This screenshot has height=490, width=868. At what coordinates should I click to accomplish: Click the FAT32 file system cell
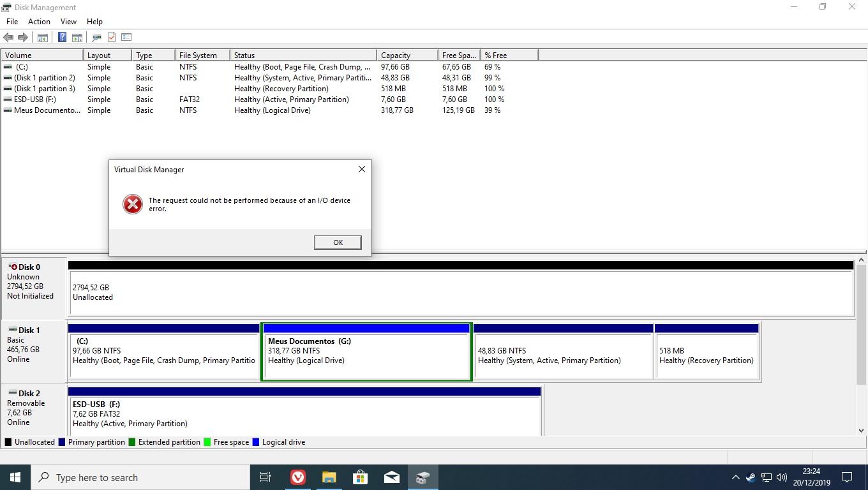pos(190,100)
